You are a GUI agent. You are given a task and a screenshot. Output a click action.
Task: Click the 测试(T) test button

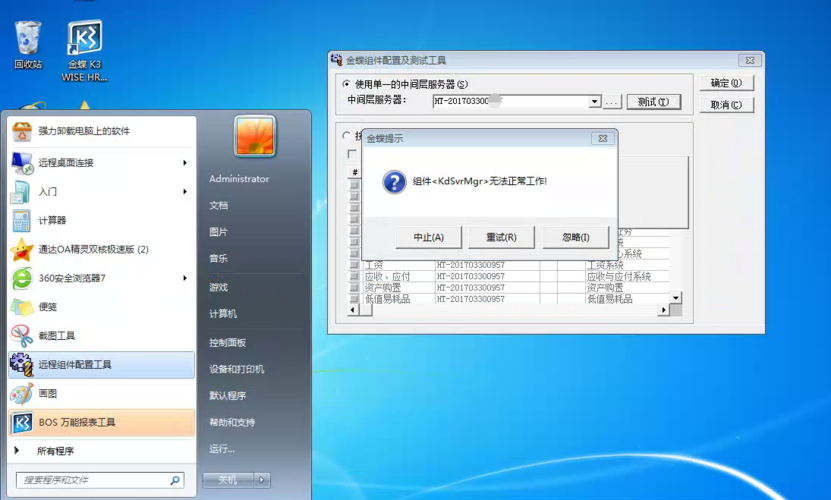tap(653, 102)
